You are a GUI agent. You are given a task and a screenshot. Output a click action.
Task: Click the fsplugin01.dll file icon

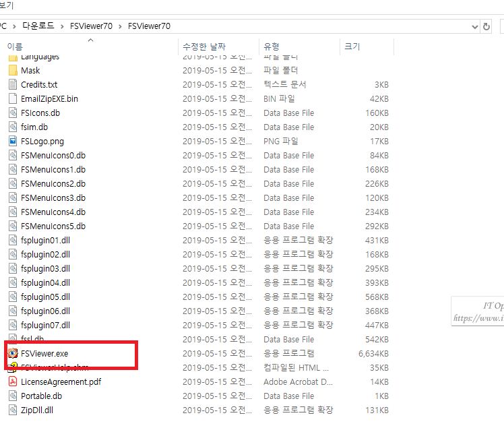pos(13,241)
